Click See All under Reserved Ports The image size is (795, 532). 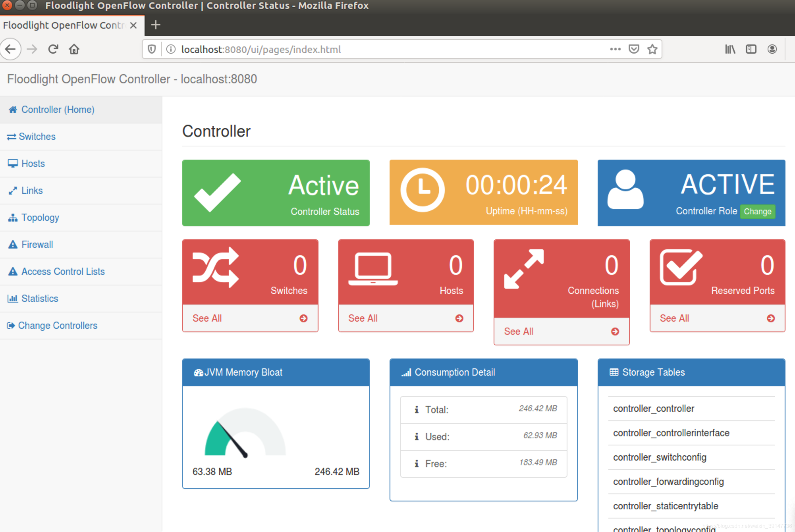[x=674, y=318]
